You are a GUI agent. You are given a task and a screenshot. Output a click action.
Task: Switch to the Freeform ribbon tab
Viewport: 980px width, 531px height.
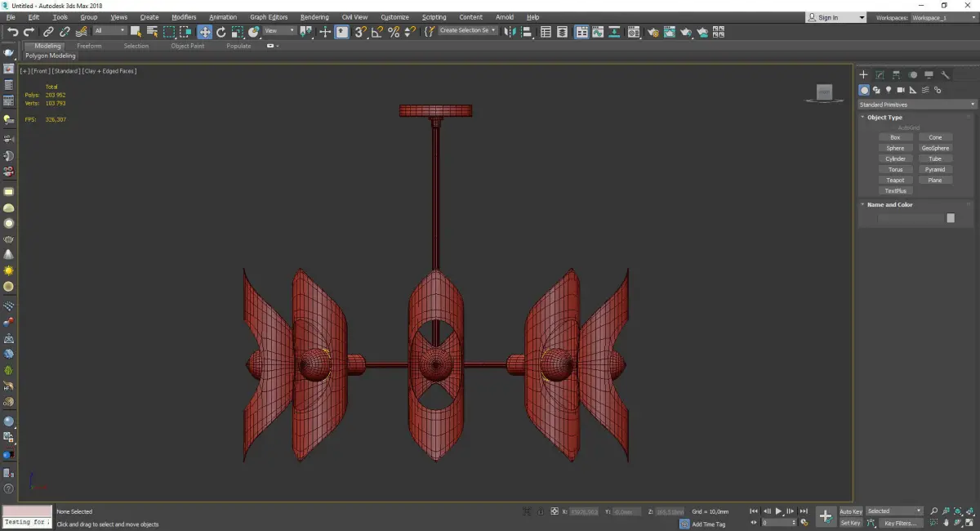pos(89,46)
